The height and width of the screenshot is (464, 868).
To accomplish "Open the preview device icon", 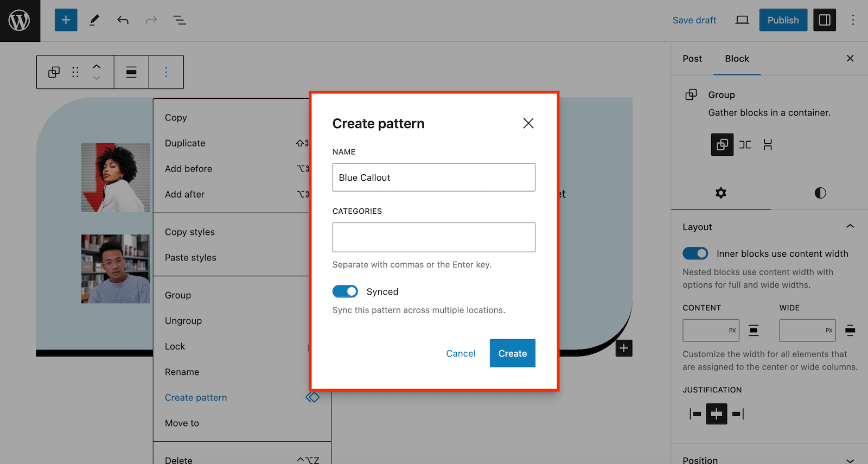I will pyautogui.click(x=742, y=20).
